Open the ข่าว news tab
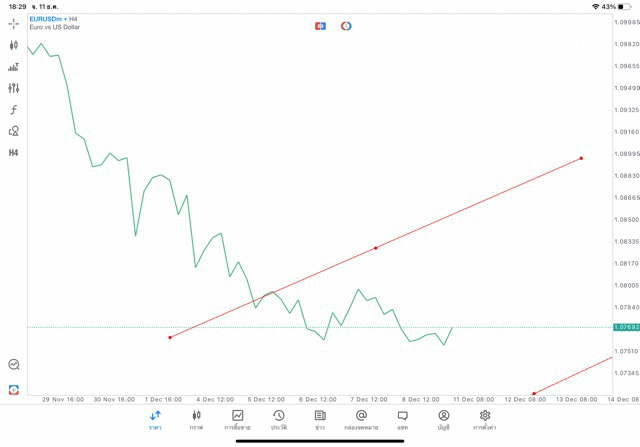Viewport: 640px width, 447px height. point(320,420)
